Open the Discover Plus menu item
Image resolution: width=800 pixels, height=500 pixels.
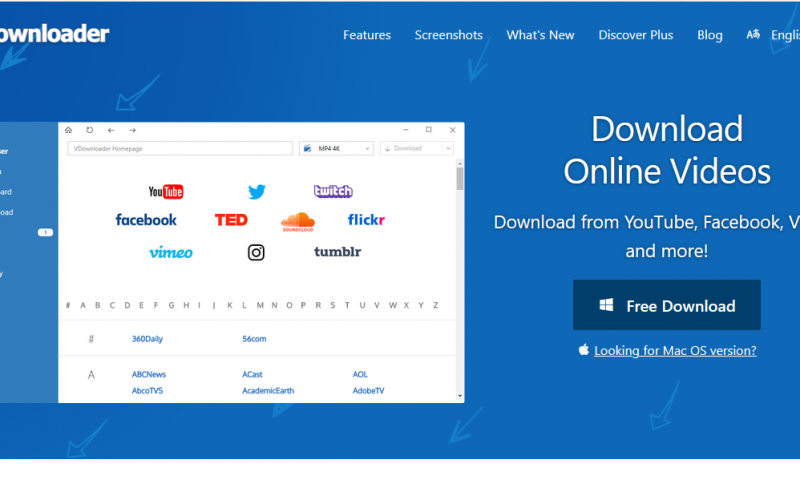click(636, 35)
